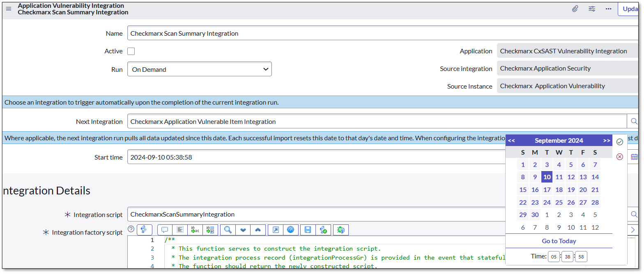The width and height of the screenshot is (644, 274).
Task: Click the Integration Details section heading
Action: [46, 191]
